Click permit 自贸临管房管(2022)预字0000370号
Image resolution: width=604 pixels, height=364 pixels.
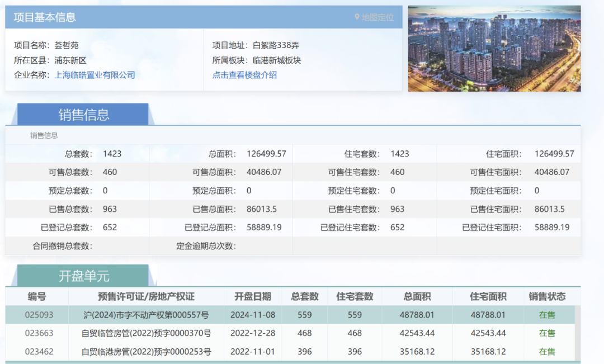click(x=146, y=333)
